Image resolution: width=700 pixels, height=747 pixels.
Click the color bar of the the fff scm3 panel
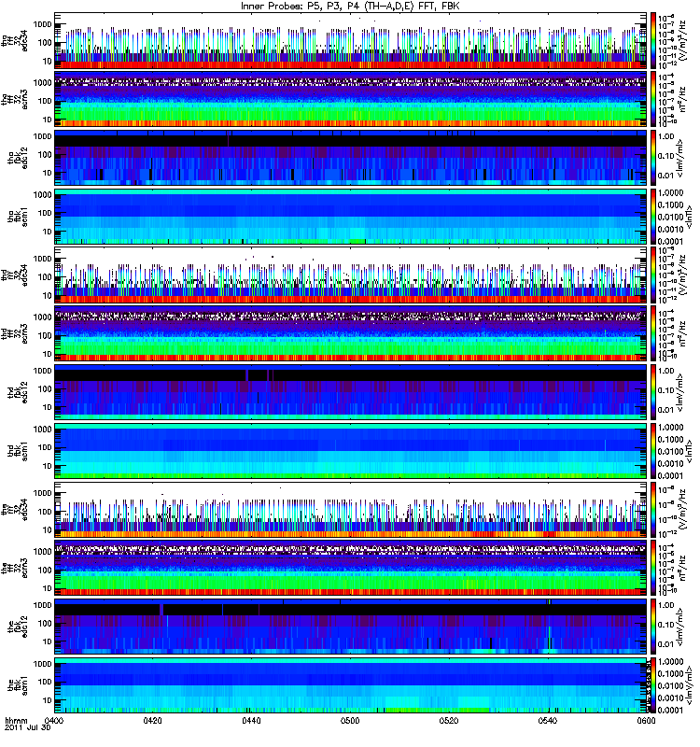click(x=652, y=568)
